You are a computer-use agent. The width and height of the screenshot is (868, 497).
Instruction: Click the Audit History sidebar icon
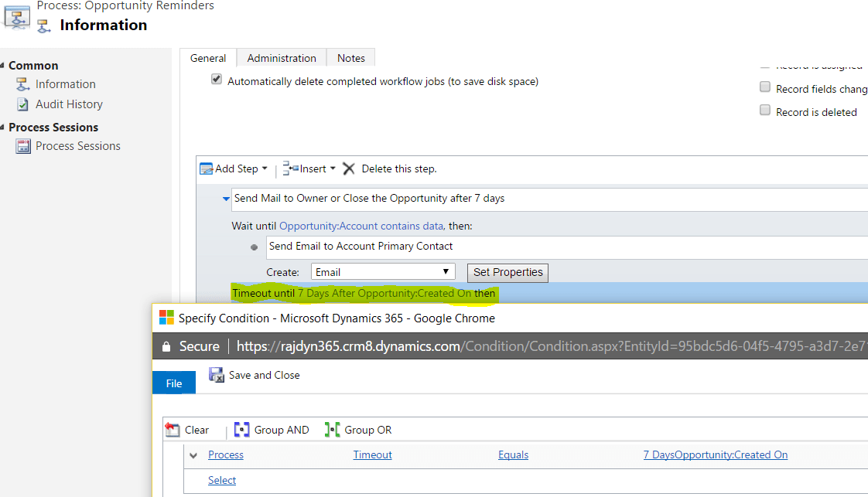point(22,104)
